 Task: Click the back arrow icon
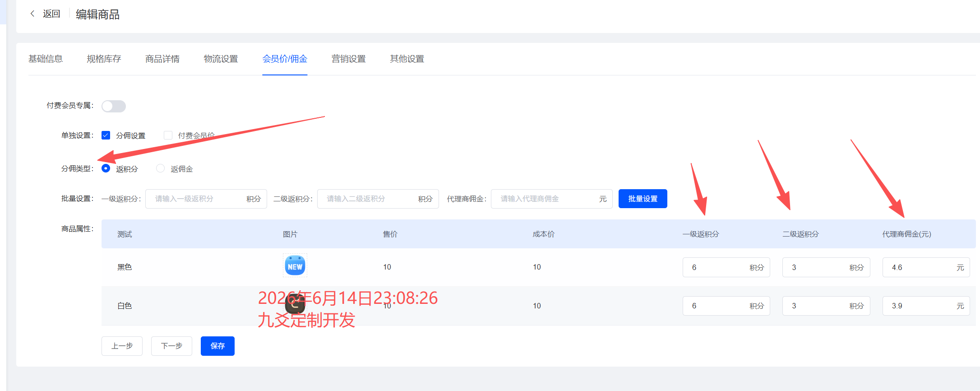(32, 14)
